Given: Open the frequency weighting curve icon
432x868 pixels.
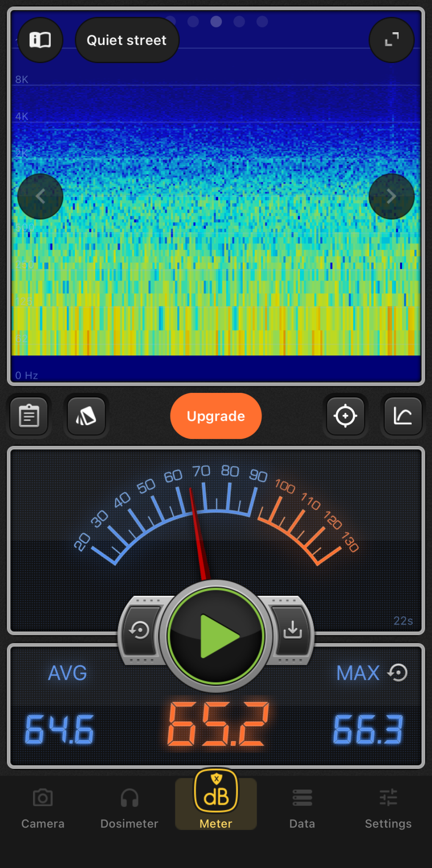Looking at the screenshot, I should (x=403, y=416).
